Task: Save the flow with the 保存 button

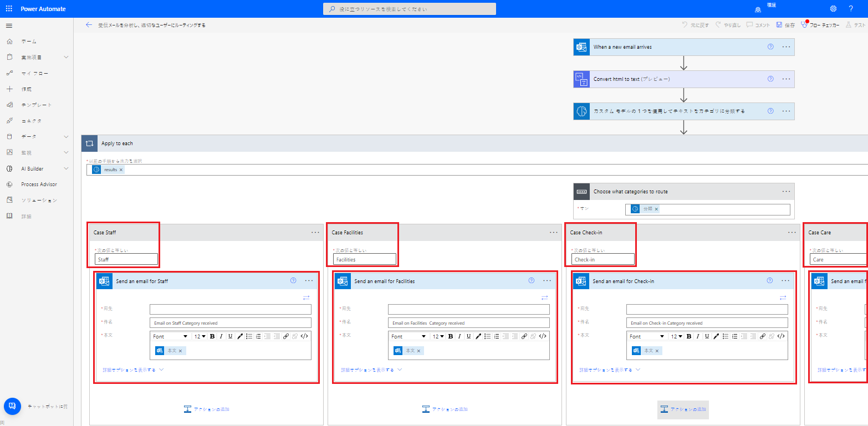Action: click(x=785, y=24)
